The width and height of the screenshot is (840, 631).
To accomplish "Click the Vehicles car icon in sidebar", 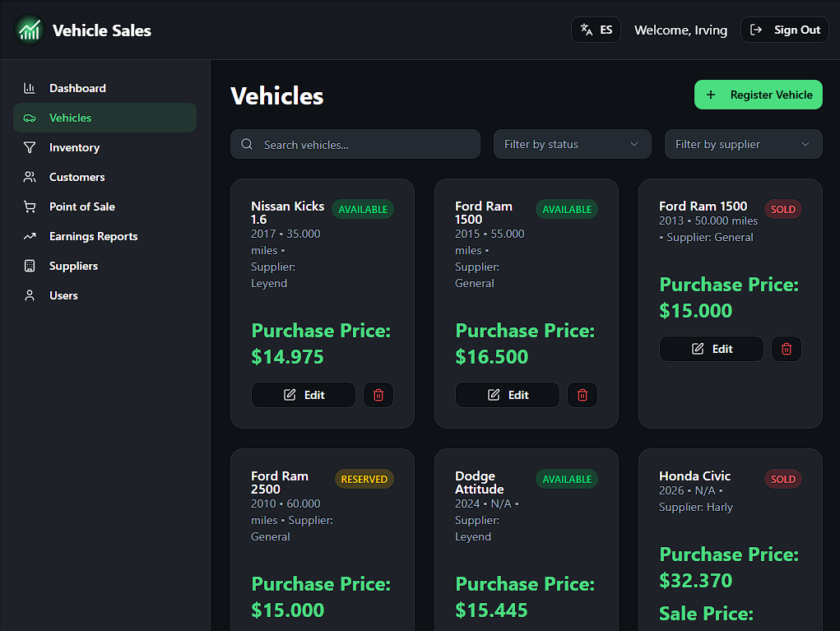I will pos(30,118).
